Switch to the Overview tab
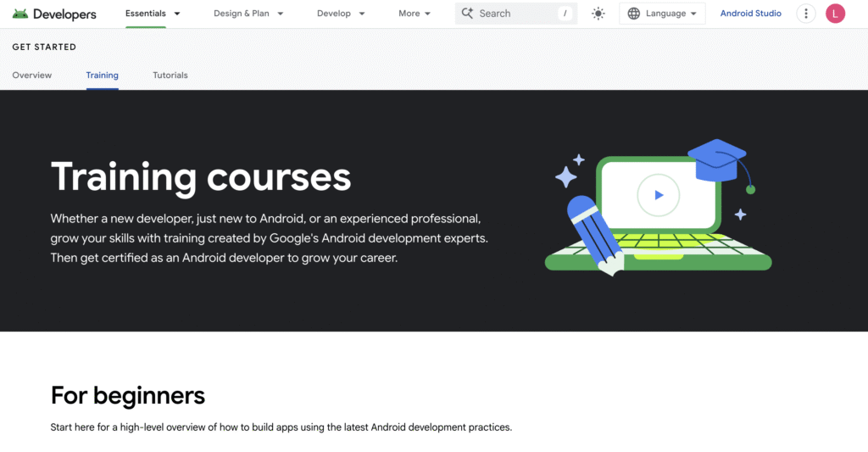Image resolution: width=868 pixels, height=452 pixels. (32, 75)
